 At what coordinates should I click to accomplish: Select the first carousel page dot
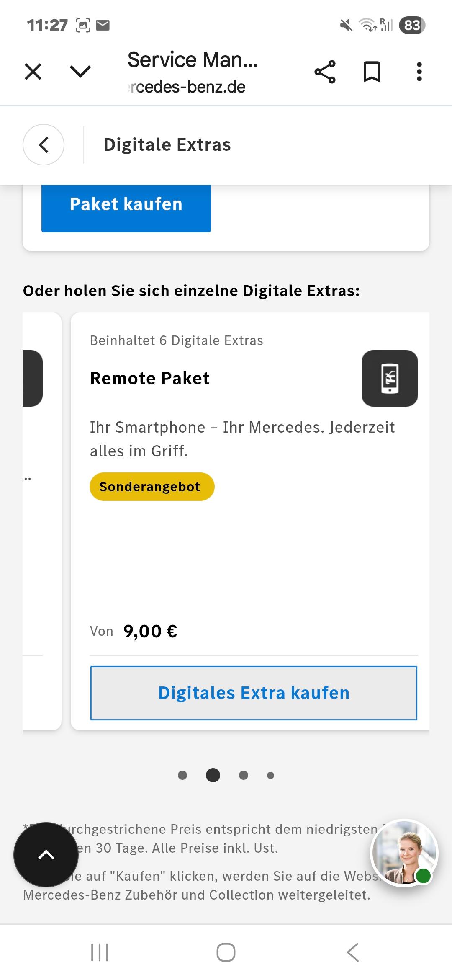click(x=182, y=775)
